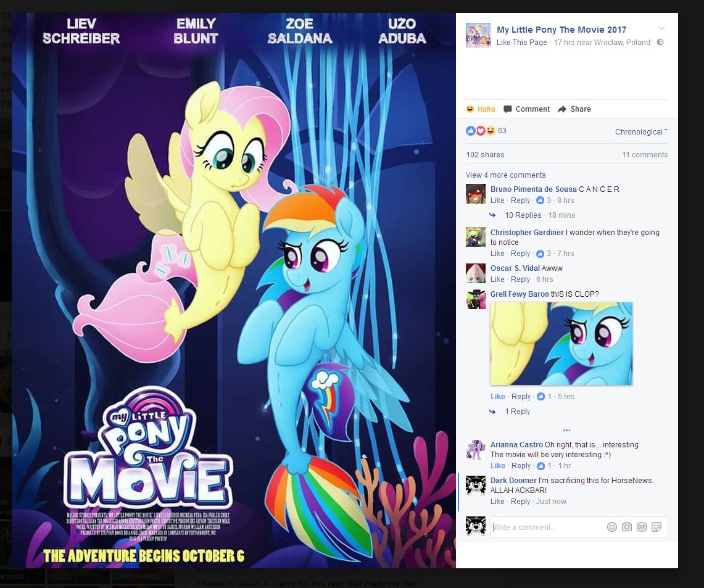
Task: Insert an emoji with smiley icon
Action: [x=612, y=527]
